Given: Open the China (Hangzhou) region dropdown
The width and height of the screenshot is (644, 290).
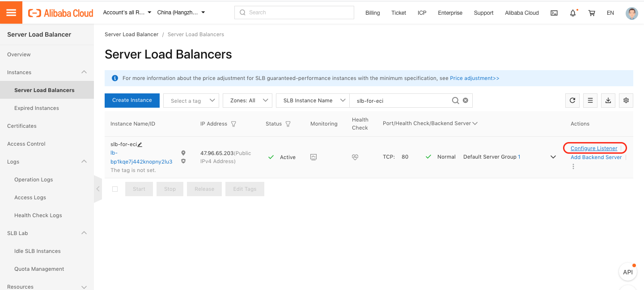Looking at the screenshot, I should (181, 13).
